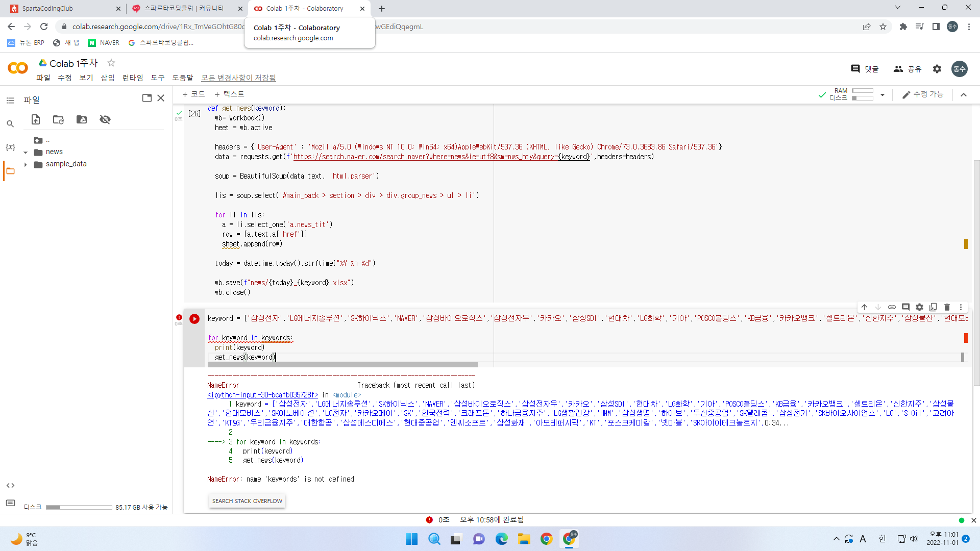980x551 pixels.
Task: Click the 모든 변경사항이 저장됨 link
Action: tap(238, 78)
